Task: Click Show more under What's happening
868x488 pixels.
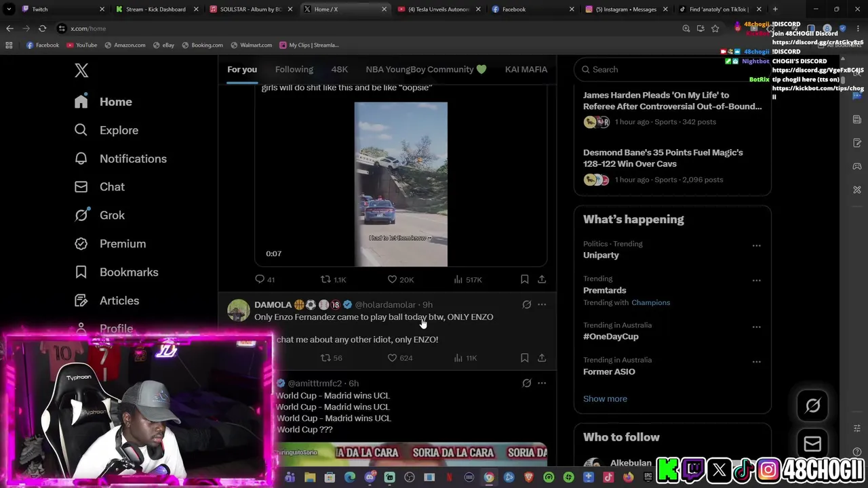Action: (x=605, y=399)
